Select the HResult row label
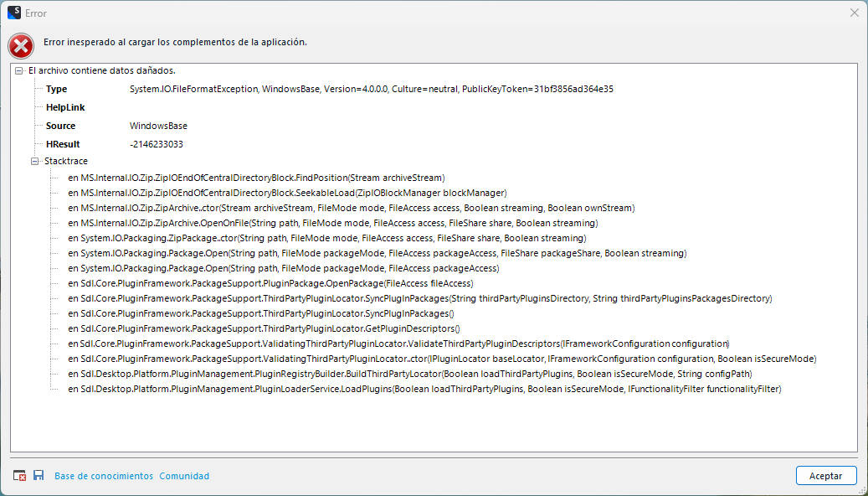Viewport: 868px width, 496px height. click(63, 144)
